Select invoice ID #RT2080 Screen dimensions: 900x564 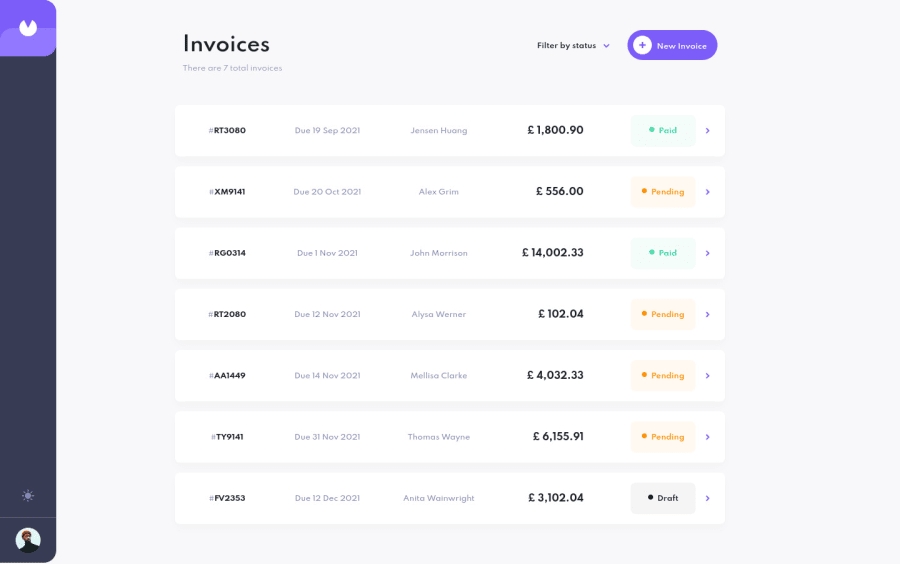(227, 314)
